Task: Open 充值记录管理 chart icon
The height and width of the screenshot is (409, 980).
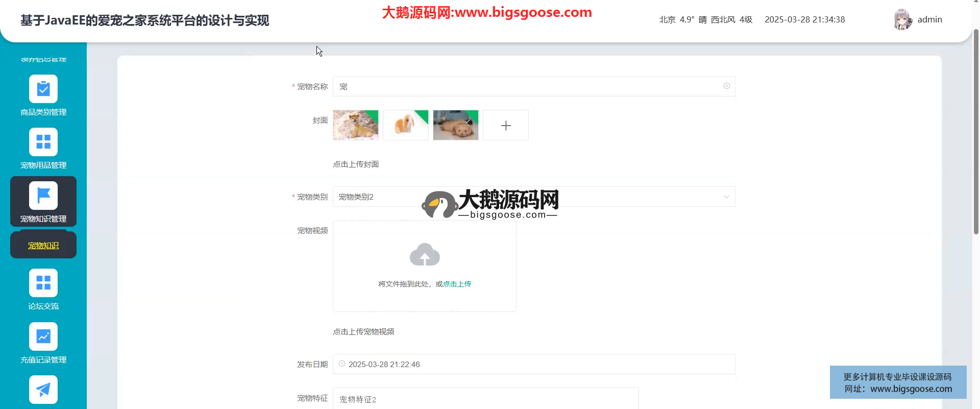Action: tap(43, 336)
